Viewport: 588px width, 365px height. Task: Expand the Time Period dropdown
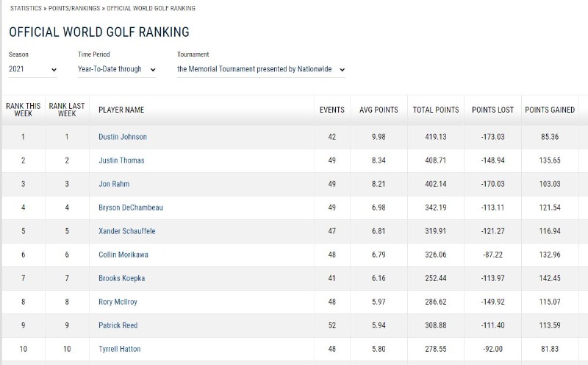click(x=117, y=69)
